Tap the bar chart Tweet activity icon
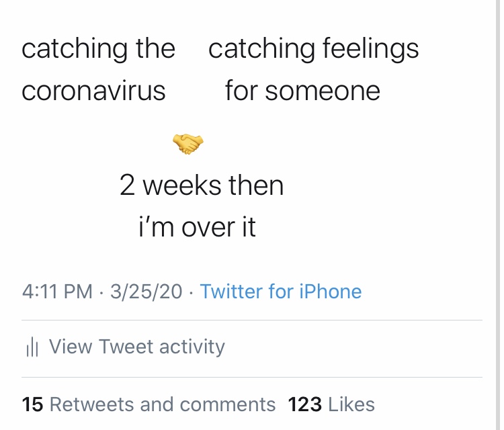This screenshot has width=504, height=430. click(x=31, y=347)
